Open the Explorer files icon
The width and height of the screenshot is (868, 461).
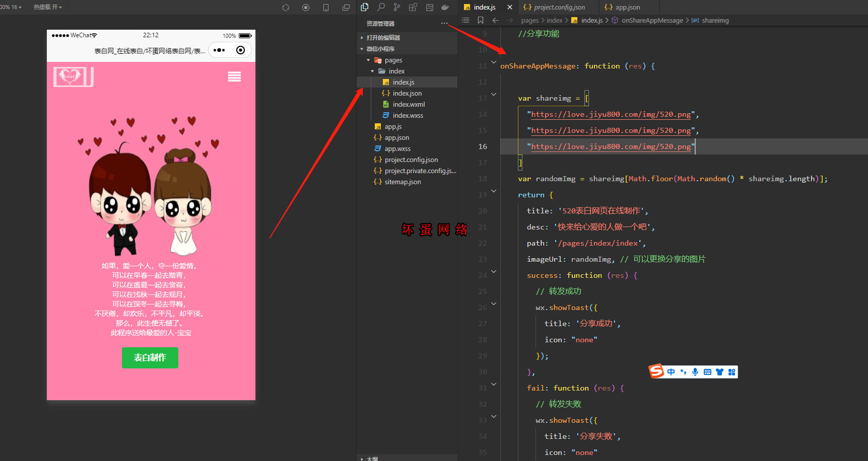[x=365, y=7]
